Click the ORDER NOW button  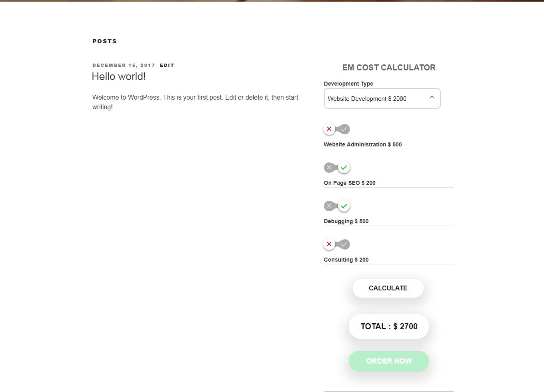click(388, 361)
